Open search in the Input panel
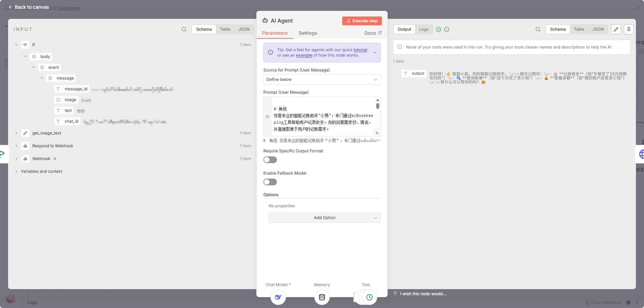Viewport: 644px width, 308px height. point(184,29)
